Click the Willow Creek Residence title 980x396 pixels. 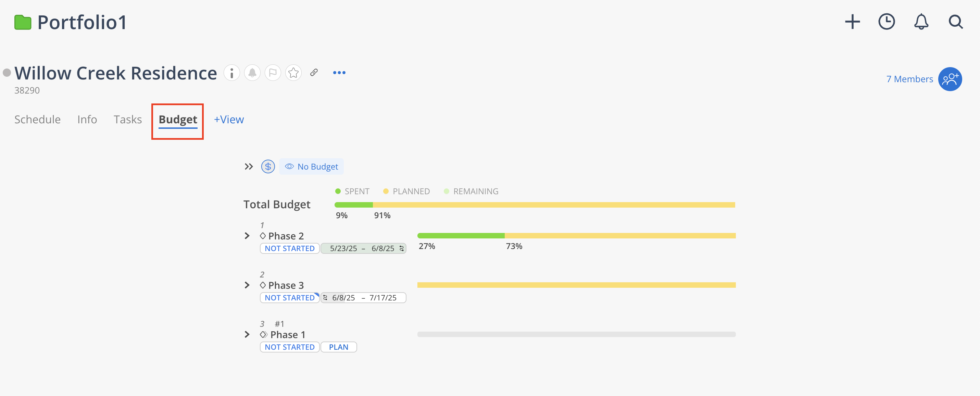tap(116, 73)
